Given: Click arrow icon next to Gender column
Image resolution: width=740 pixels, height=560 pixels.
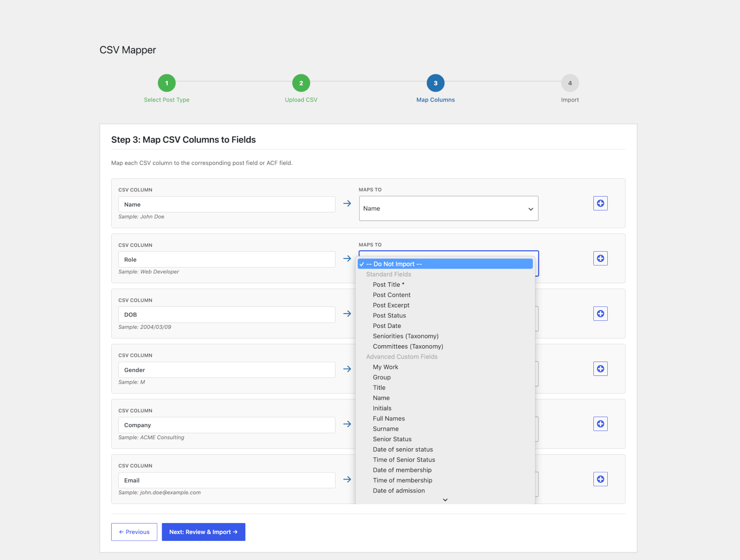Looking at the screenshot, I should pyautogui.click(x=347, y=369).
